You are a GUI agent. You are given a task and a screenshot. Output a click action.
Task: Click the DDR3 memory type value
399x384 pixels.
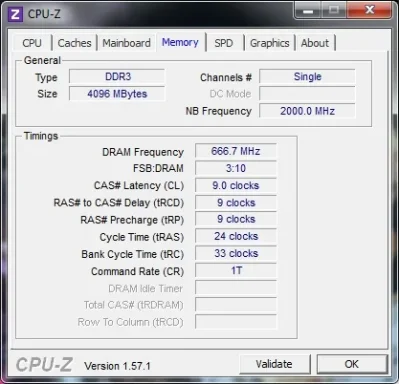pos(117,77)
